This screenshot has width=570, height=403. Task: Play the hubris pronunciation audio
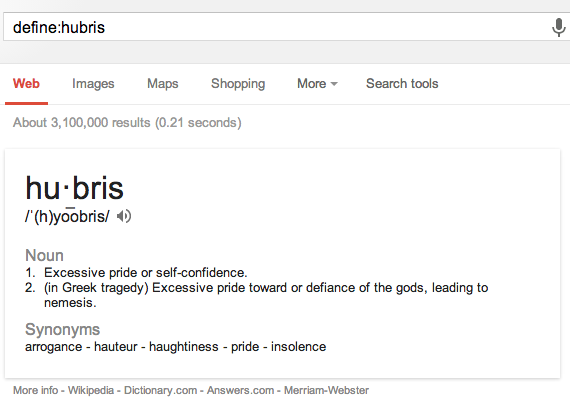tap(124, 217)
